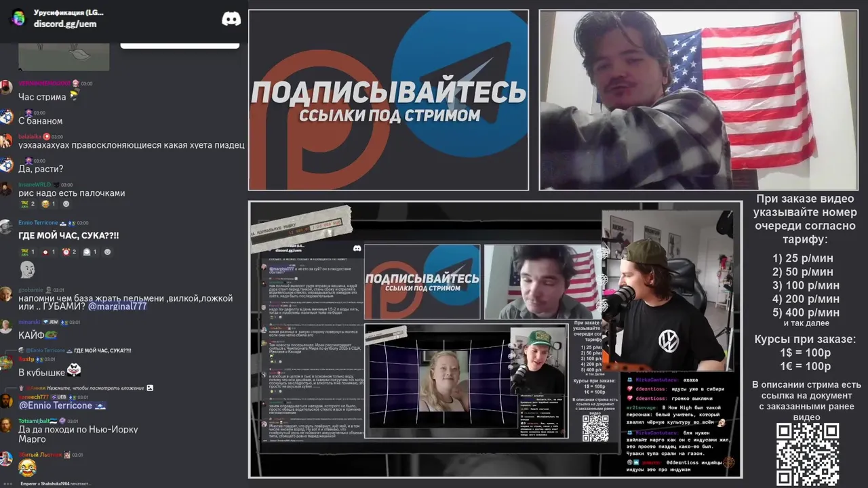
Task: Click the avatar next to 'В кубышке'
Action: [x=6, y=363]
